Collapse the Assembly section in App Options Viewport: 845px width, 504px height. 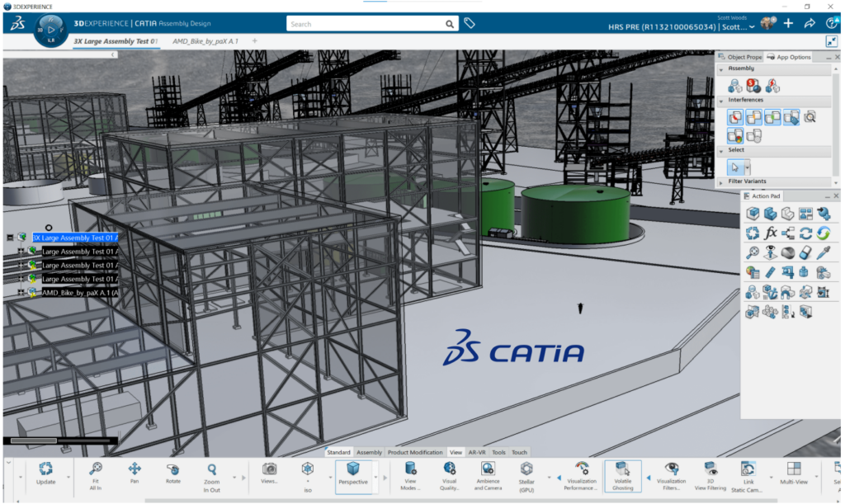tap(721, 69)
